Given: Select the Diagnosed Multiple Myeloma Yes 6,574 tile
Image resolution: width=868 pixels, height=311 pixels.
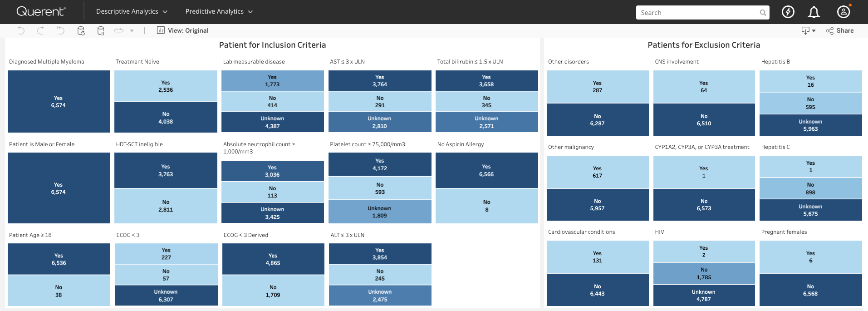Looking at the screenshot, I should [x=59, y=101].
